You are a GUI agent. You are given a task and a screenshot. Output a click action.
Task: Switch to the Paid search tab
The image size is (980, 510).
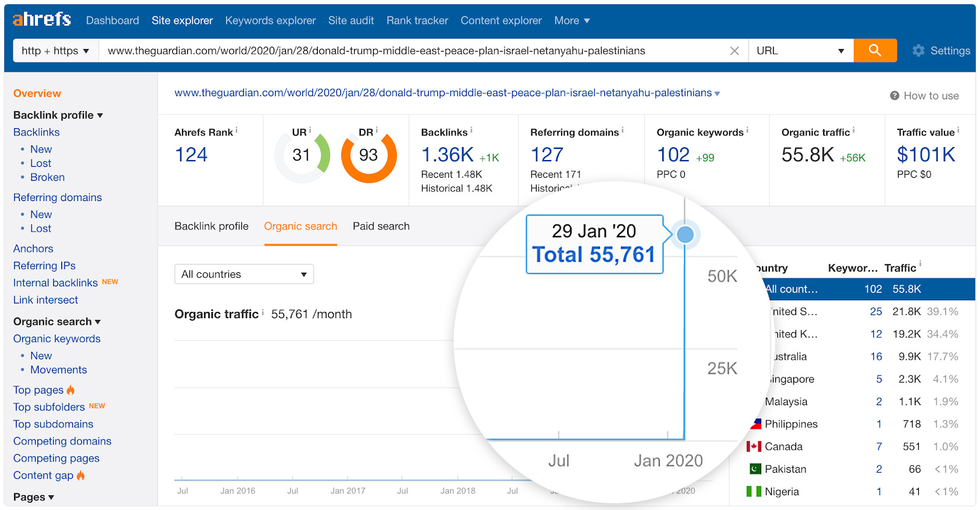[381, 226]
